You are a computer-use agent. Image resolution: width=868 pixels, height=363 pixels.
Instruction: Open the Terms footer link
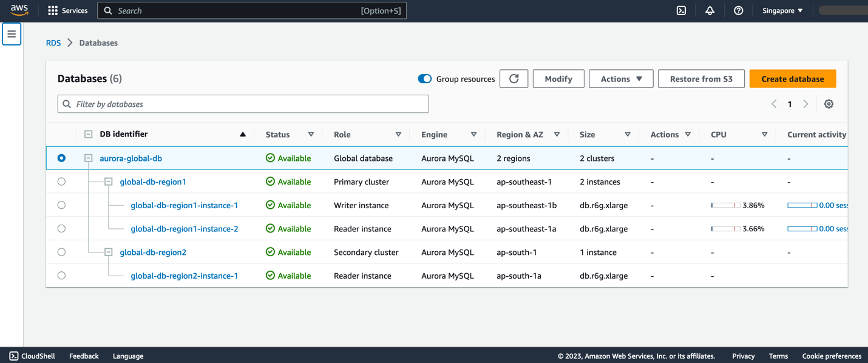pyautogui.click(x=778, y=356)
